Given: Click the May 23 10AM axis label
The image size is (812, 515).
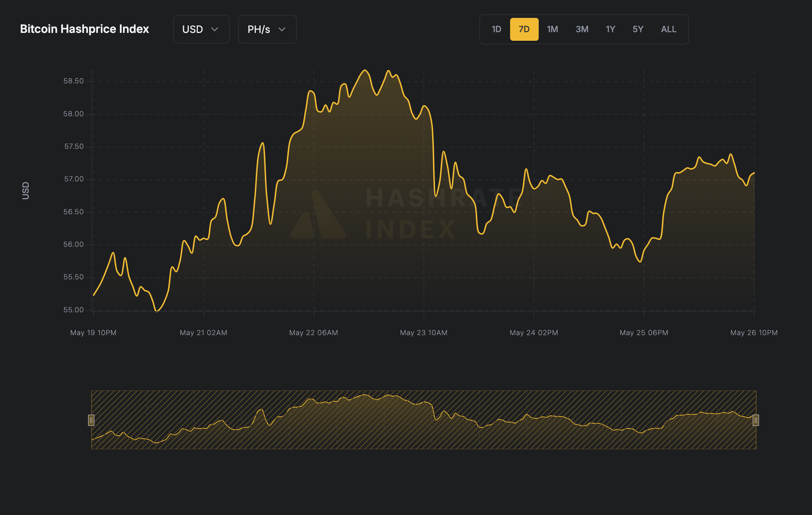Looking at the screenshot, I should [x=424, y=333].
